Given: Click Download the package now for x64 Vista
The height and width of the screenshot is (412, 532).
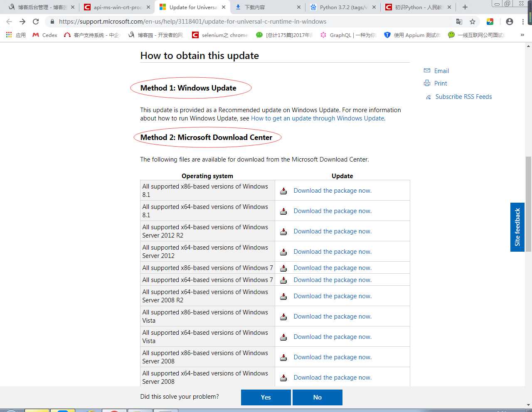Looking at the screenshot, I should click(x=332, y=337).
